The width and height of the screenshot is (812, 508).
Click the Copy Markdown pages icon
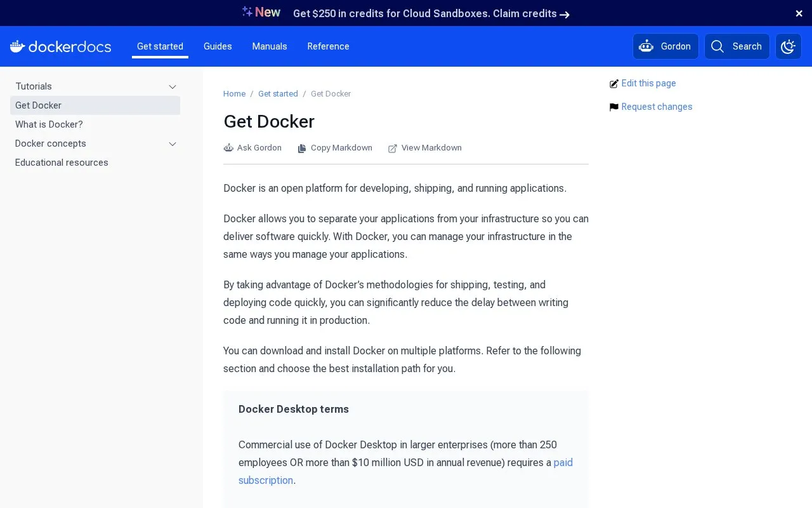point(303,148)
